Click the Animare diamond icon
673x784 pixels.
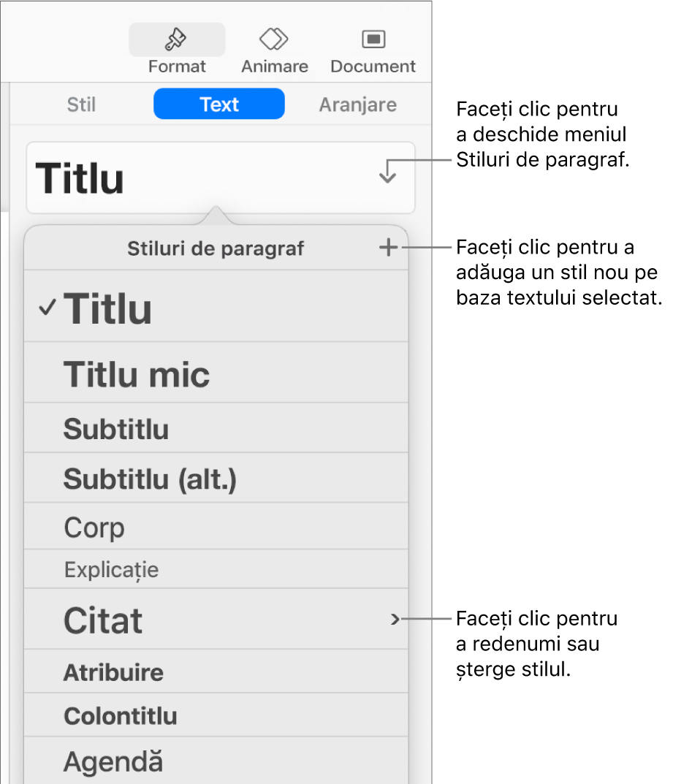pos(274,38)
